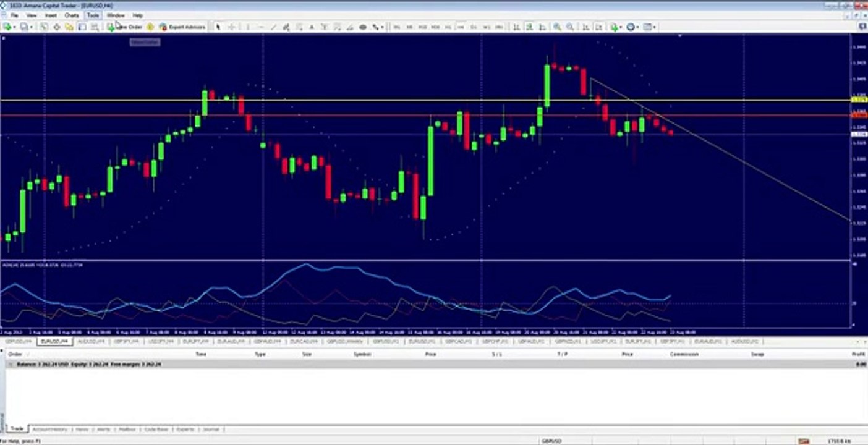
Task: Select the equidistant channel tool
Action: 286,27
